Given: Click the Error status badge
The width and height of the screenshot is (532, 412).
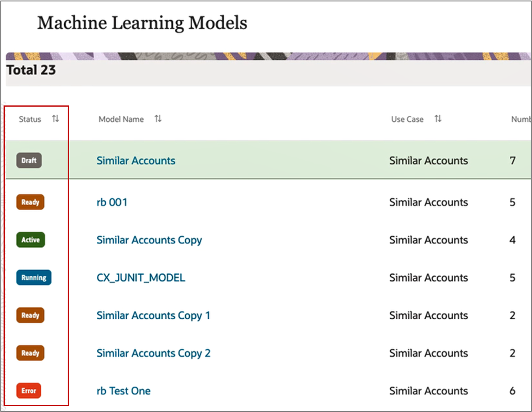Looking at the screenshot, I should [29, 391].
